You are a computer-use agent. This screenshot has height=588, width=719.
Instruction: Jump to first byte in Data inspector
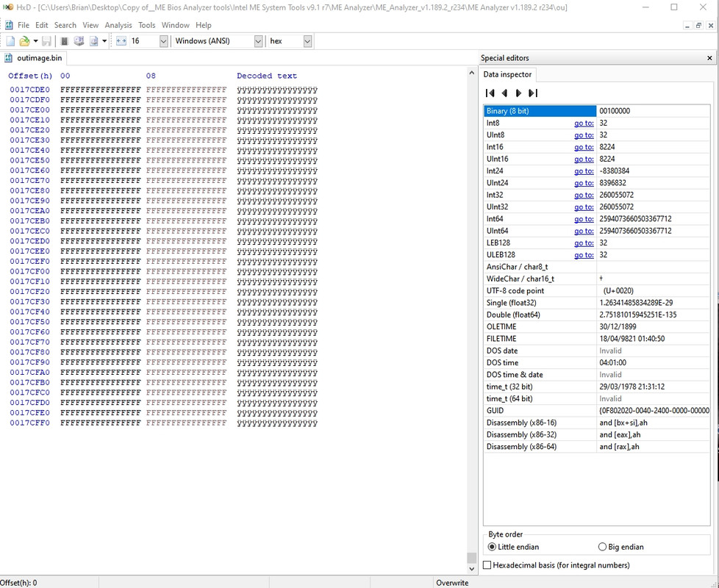point(490,93)
